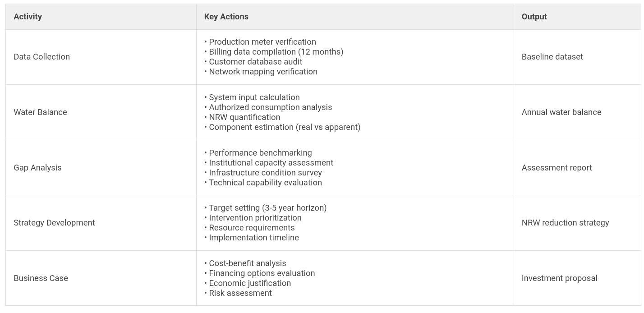
Task: Click the Output column header
Action: click(x=534, y=17)
